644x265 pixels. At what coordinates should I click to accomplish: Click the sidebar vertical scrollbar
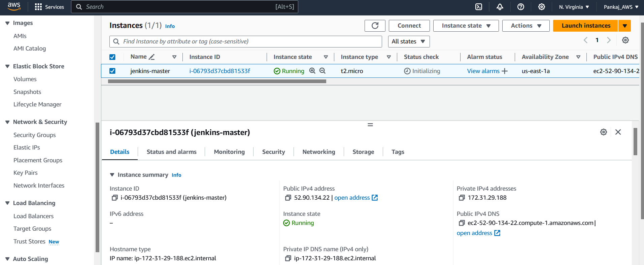(98, 187)
